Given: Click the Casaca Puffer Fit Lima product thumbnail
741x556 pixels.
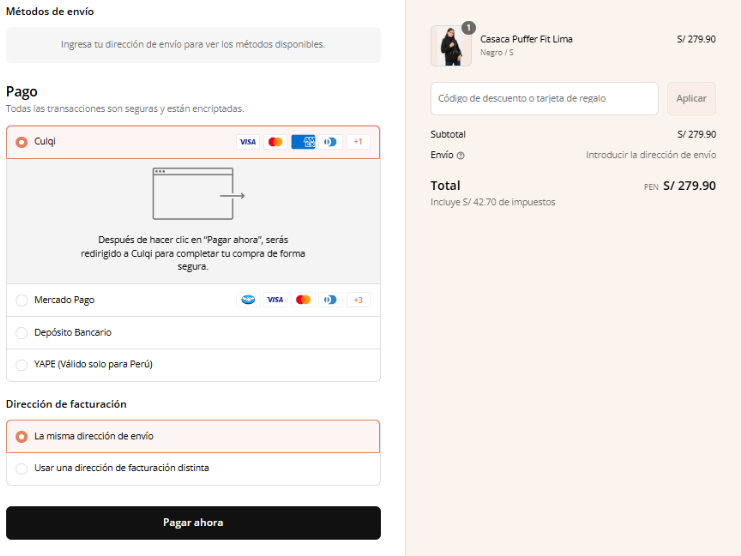Looking at the screenshot, I should [x=451, y=45].
